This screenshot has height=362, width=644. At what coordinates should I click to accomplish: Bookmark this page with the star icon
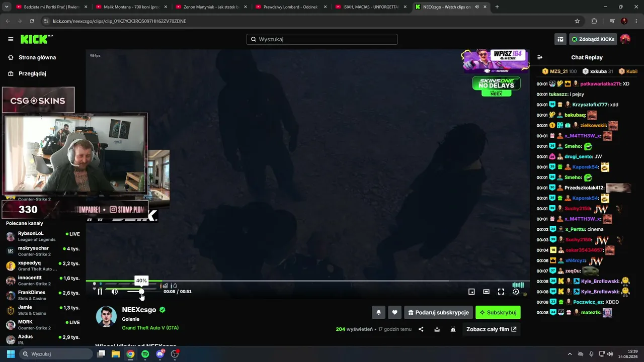(577, 21)
